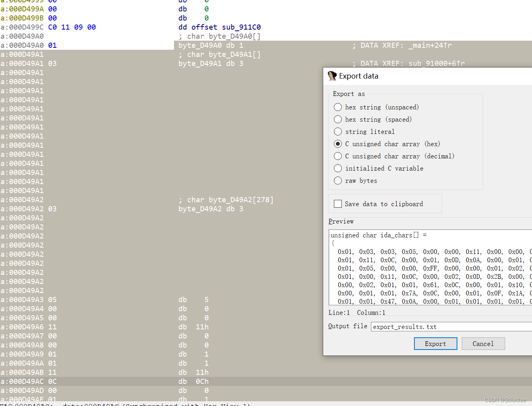532x406 pixels.
Task: Click the Export data dialog icon
Action: tap(332, 76)
